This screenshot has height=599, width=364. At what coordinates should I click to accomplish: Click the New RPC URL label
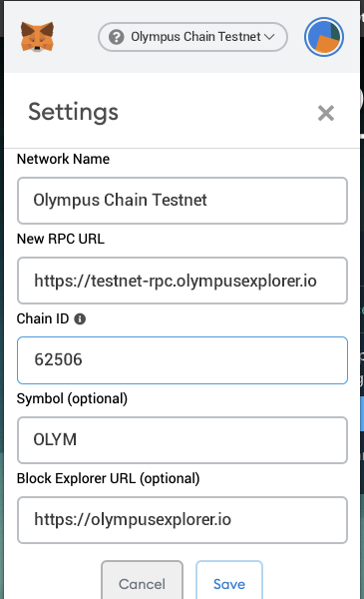[x=61, y=239]
